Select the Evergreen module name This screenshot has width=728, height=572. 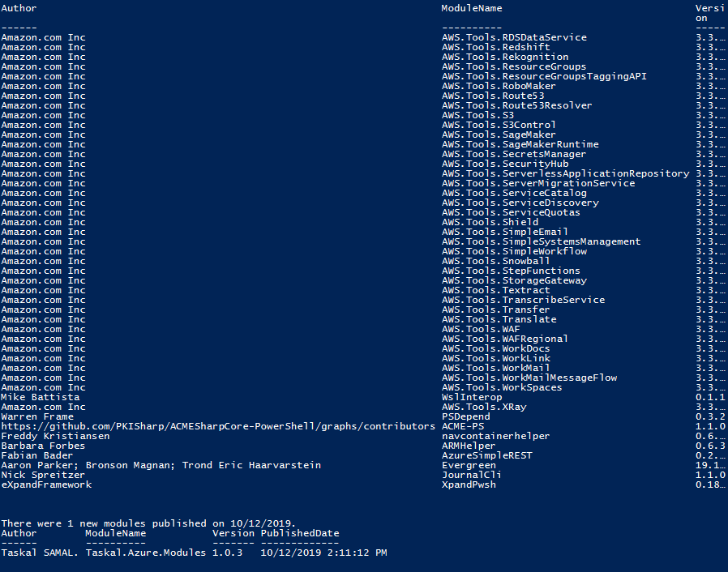click(469, 466)
